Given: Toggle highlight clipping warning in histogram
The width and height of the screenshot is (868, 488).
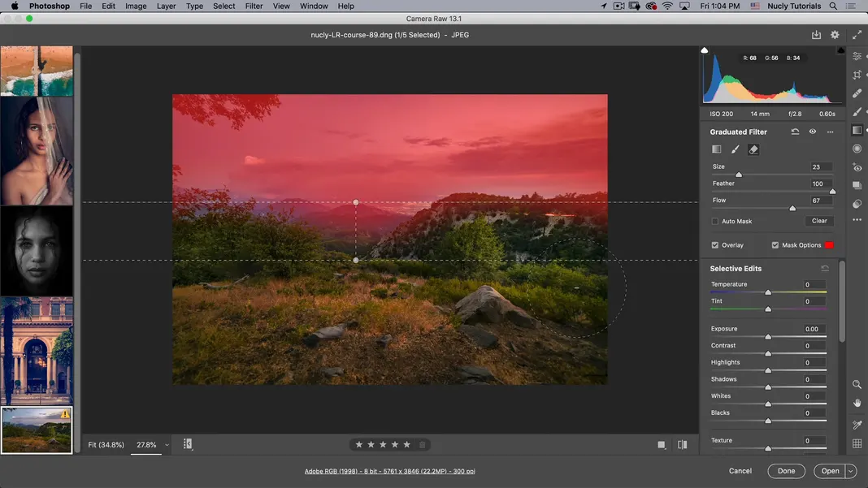Looking at the screenshot, I should (x=841, y=50).
